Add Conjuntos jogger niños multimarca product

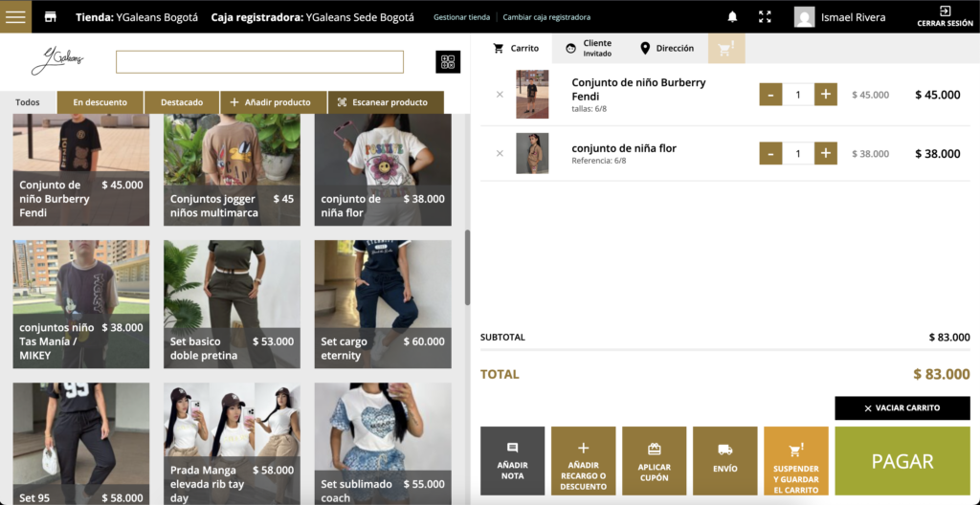click(x=232, y=169)
